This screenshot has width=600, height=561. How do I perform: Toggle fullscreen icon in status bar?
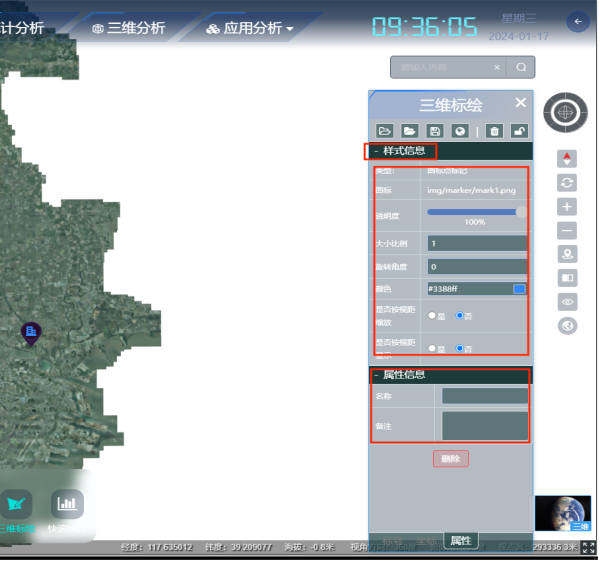tap(589, 547)
